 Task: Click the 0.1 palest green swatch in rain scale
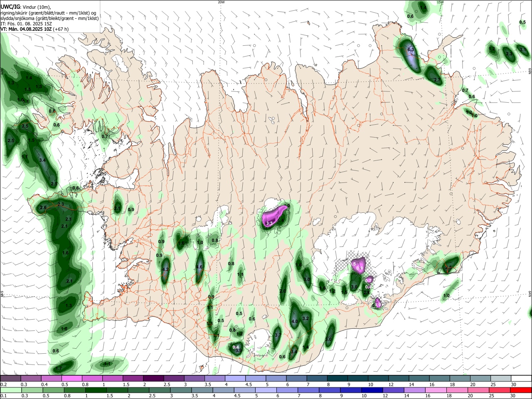click(x=11, y=390)
